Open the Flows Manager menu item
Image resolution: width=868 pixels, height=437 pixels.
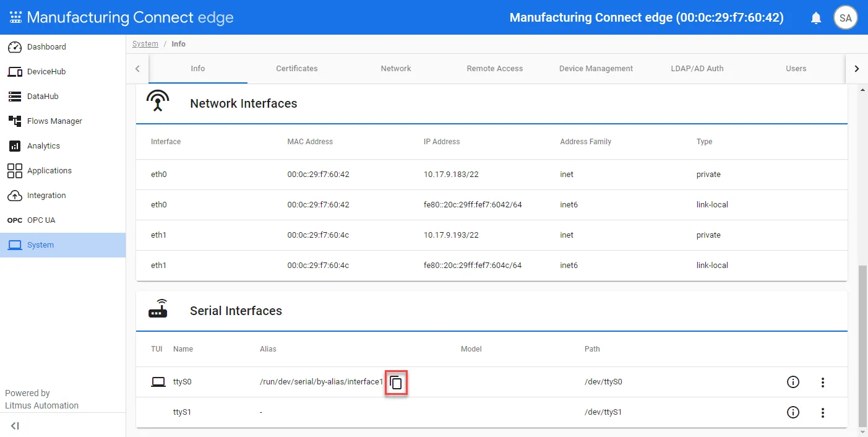tap(62, 121)
